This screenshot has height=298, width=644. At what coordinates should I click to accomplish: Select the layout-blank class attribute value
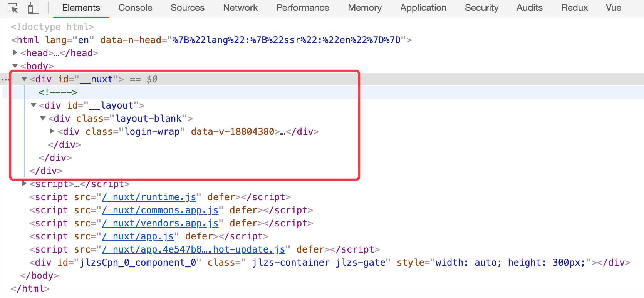coord(149,119)
